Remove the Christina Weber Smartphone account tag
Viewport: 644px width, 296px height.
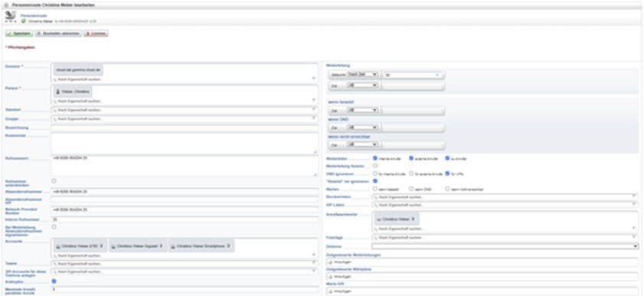(x=229, y=246)
